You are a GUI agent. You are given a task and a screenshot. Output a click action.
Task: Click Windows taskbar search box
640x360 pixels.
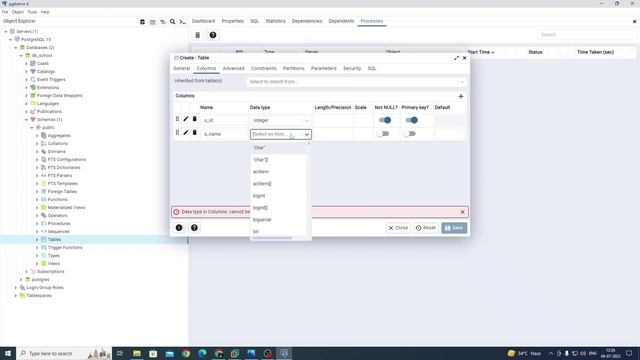(64, 353)
